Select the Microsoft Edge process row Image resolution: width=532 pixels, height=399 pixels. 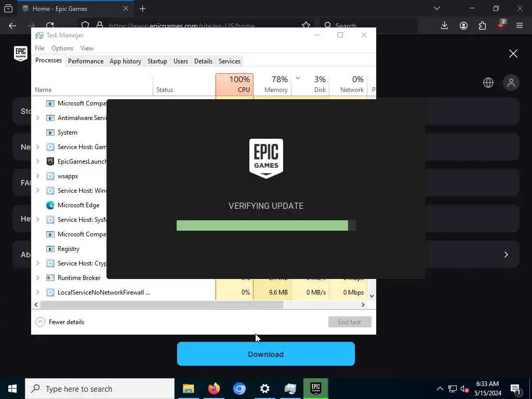point(69,205)
